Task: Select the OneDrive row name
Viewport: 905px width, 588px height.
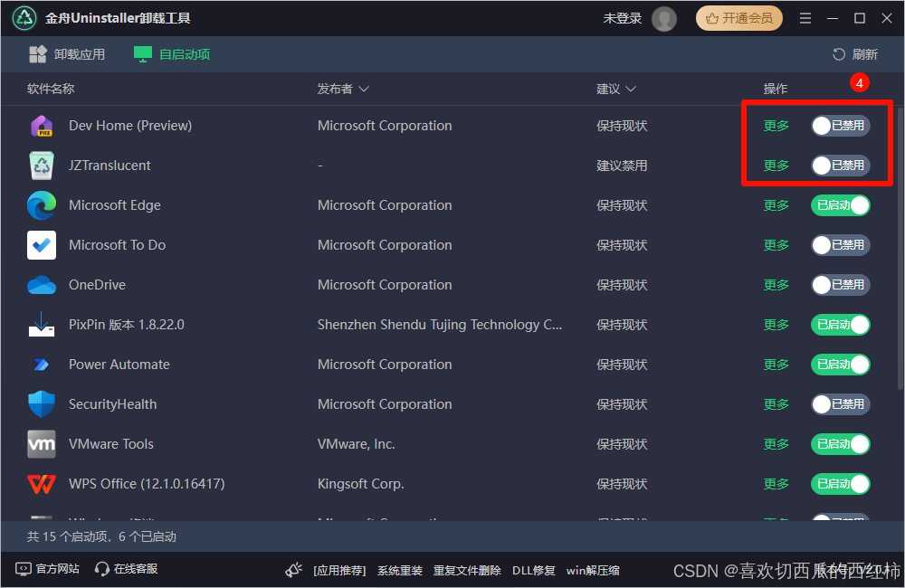Action: pyautogui.click(x=97, y=284)
